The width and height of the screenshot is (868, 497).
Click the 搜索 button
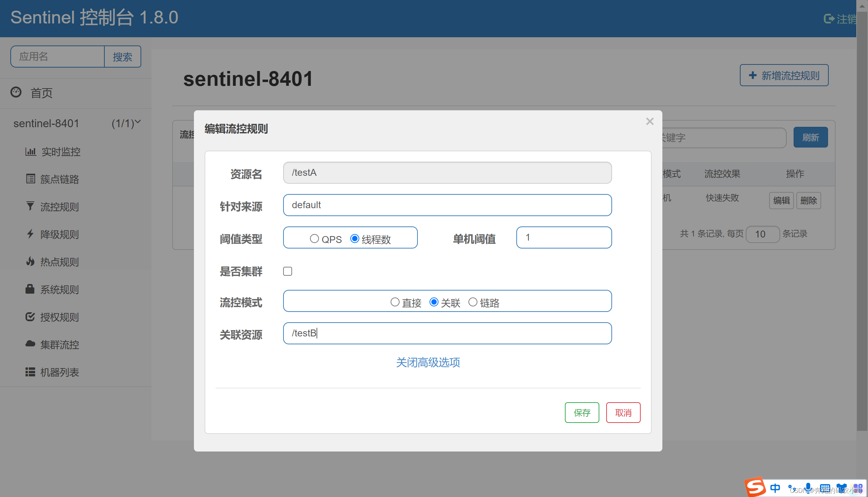point(123,57)
